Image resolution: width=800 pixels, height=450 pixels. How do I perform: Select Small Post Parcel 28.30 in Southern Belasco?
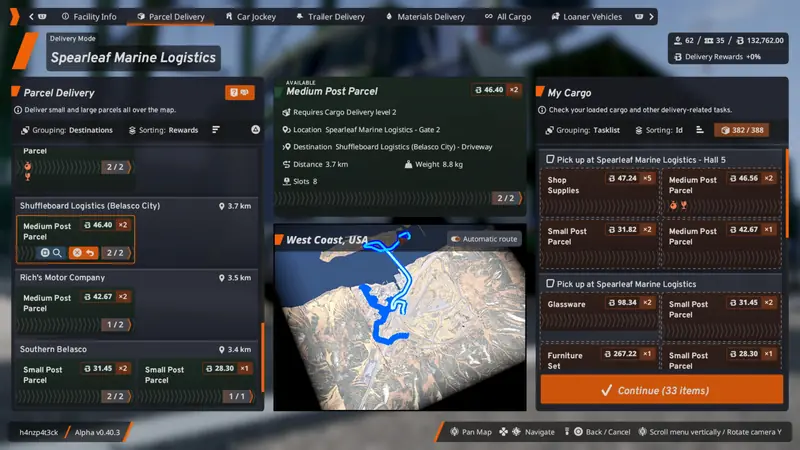pyautogui.click(x=196, y=383)
